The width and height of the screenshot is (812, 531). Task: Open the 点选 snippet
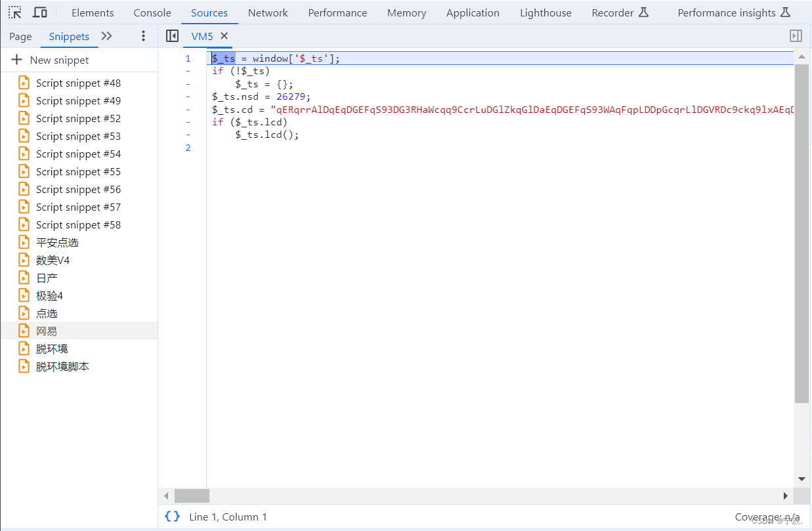tap(47, 313)
